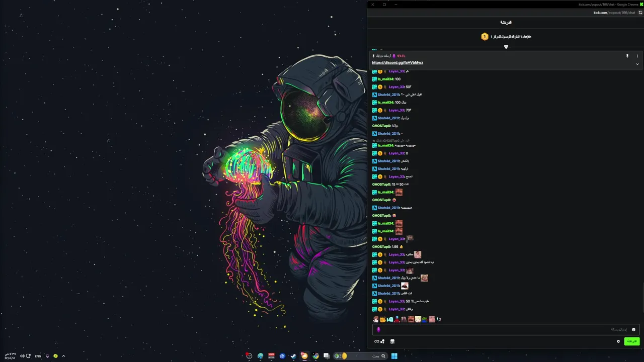Select the last quick emote on the right

pyautogui.click(x=438, y=319)
